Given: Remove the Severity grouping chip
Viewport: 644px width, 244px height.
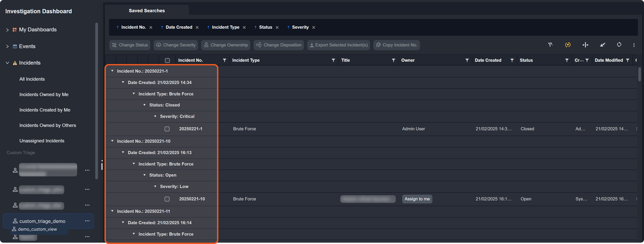Looking at the screenshot, I should pos(314,28).
